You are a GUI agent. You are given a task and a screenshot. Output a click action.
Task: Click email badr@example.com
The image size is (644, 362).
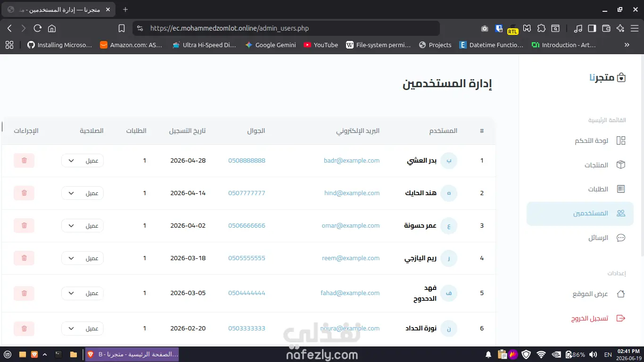coord(352,161)
